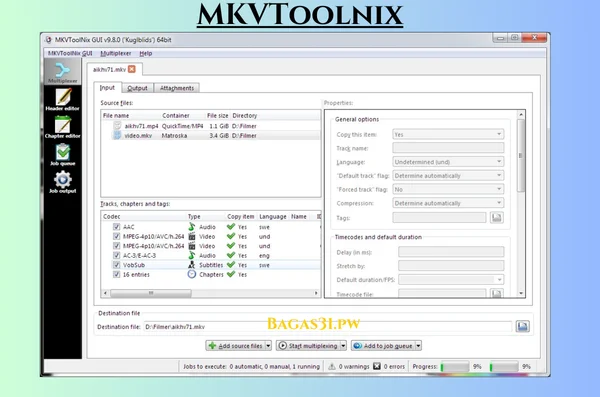600x397 pixels.
Task: Expand the Add source files arrow menu
Action: tap(268, 346)
